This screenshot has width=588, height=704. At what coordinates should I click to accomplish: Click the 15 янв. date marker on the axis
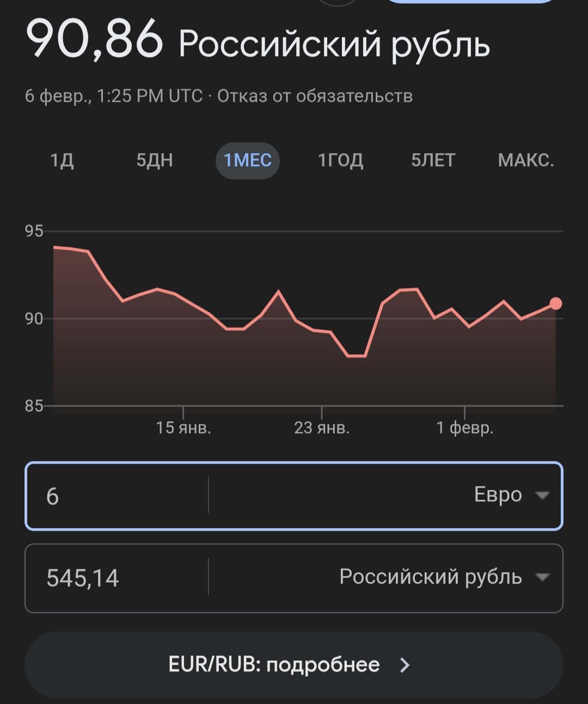pyautogui.click(x=183, y=428)
